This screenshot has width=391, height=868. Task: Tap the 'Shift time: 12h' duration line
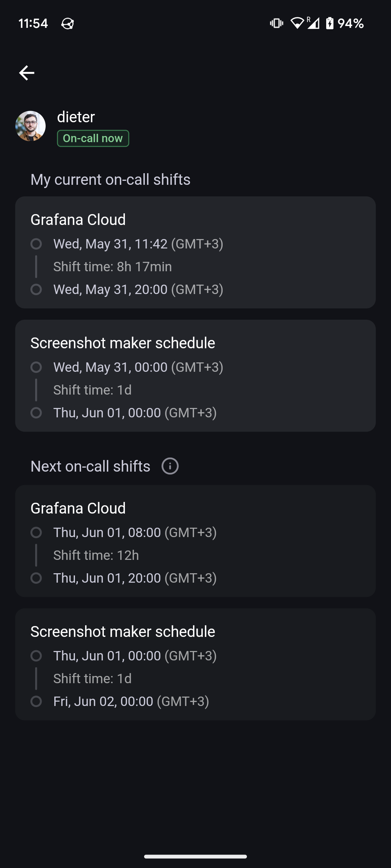96,555
